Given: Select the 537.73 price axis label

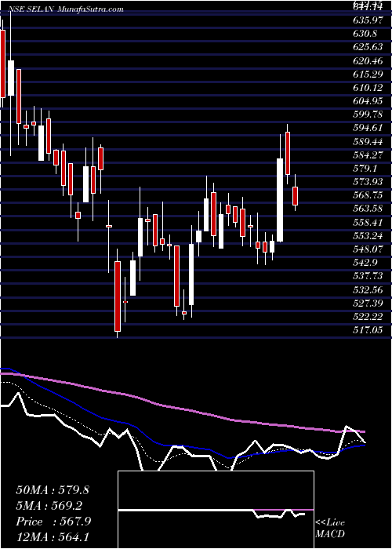Looking at the screenshot, I should [368, 276].
